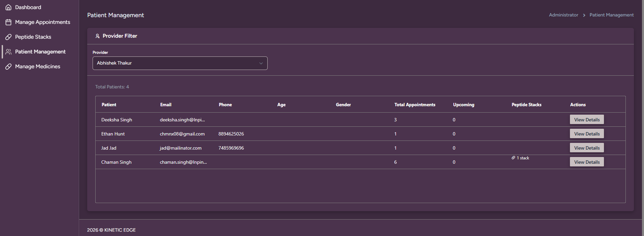Click the Patient Management people icon
Image resolution: width=644 pixels, height=236 pixels.
point(8,52)
